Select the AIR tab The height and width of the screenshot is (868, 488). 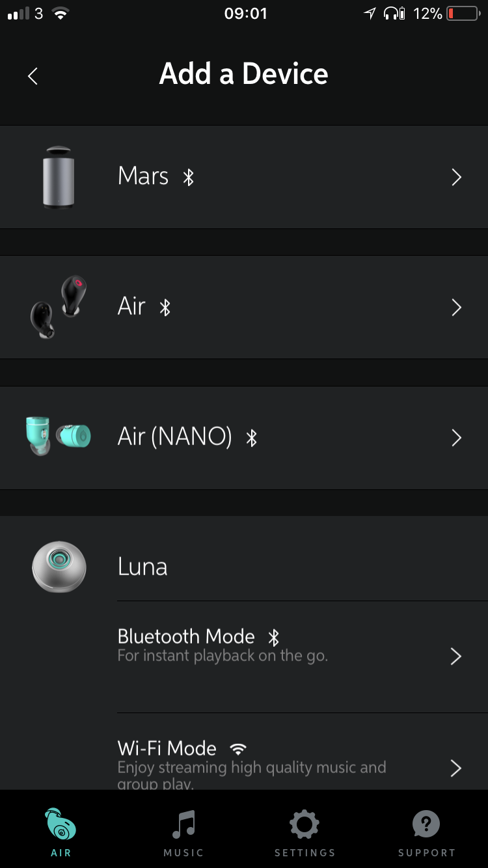[x=61, y=832]
